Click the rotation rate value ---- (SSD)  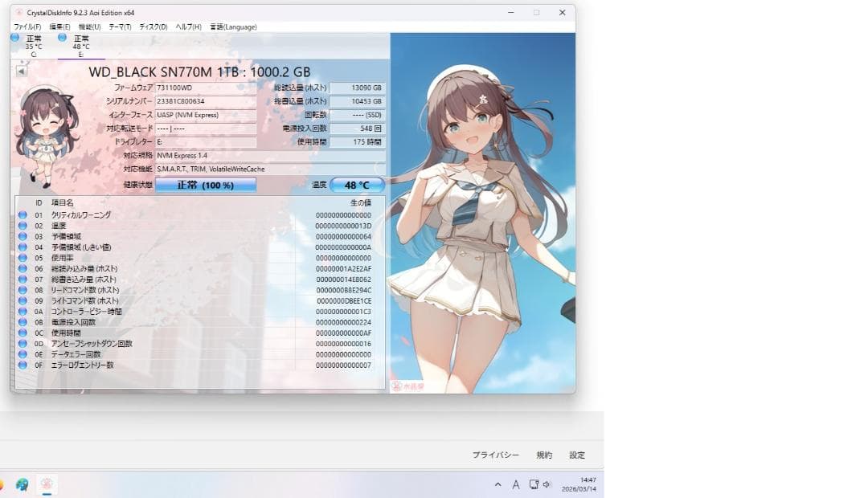[357, 115]
